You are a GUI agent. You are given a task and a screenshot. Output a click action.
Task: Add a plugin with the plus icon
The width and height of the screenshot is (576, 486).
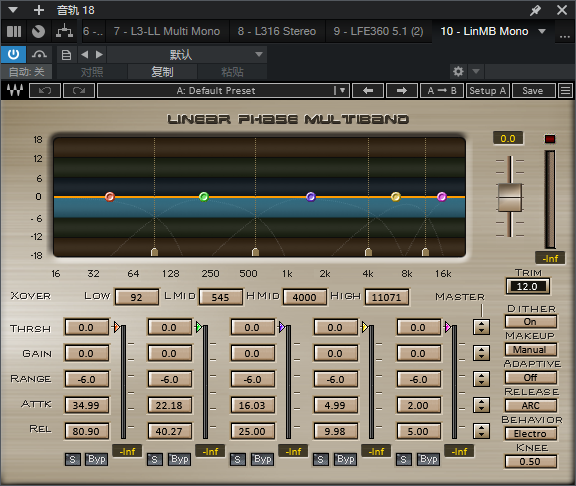point(39,10)
